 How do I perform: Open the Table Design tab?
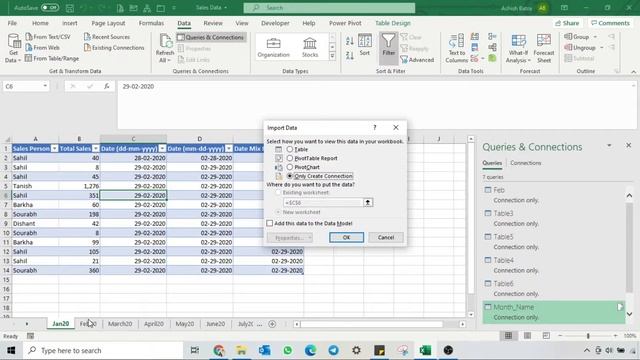393,23
